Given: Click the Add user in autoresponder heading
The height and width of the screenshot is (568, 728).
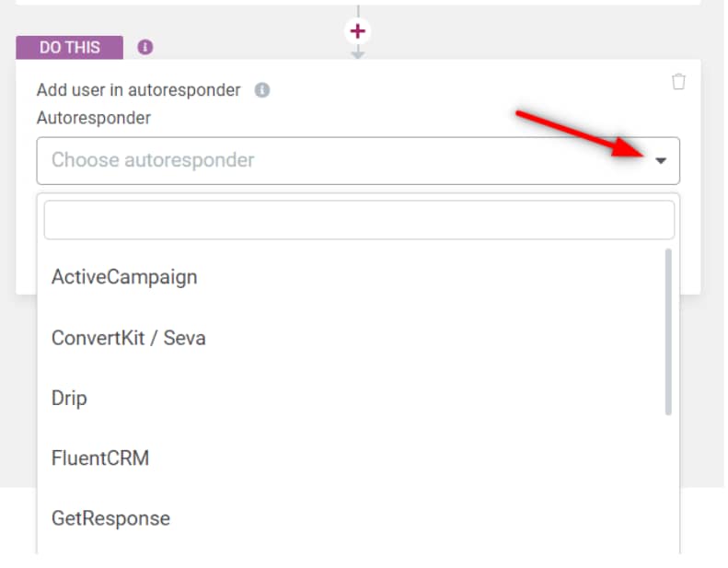Looking at the screenshot, I should click(138, 90).
